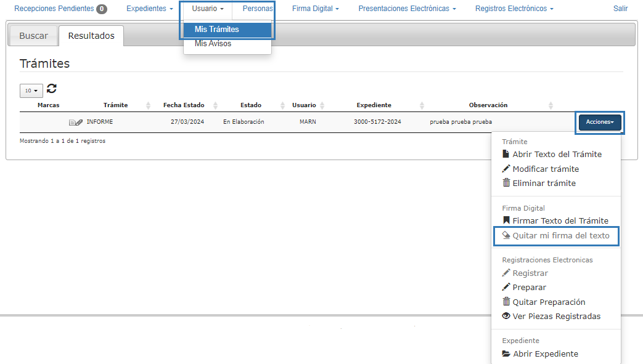
Task: Click the Salir link
Action: pyautogui.click(x=620, y=9)
